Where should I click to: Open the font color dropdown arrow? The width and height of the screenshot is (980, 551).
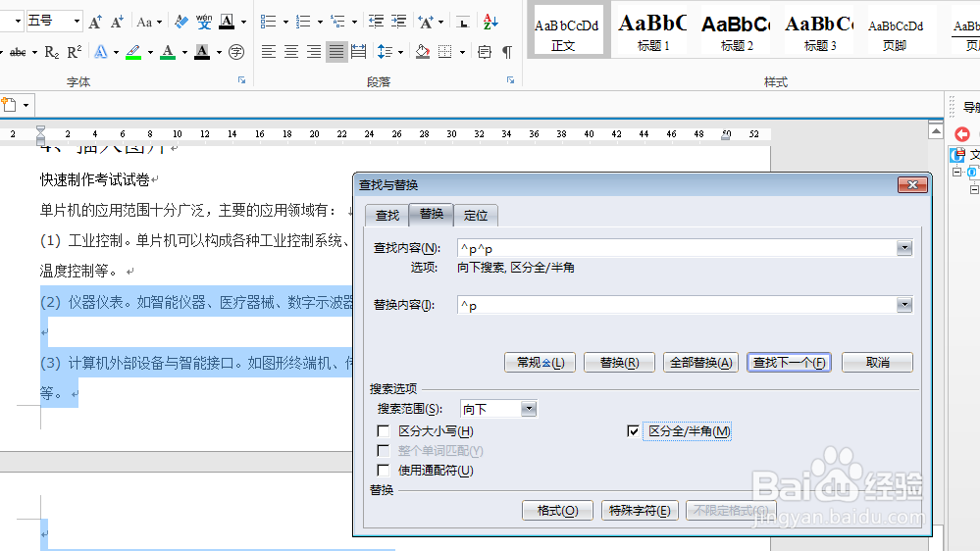tap(184, 53)
